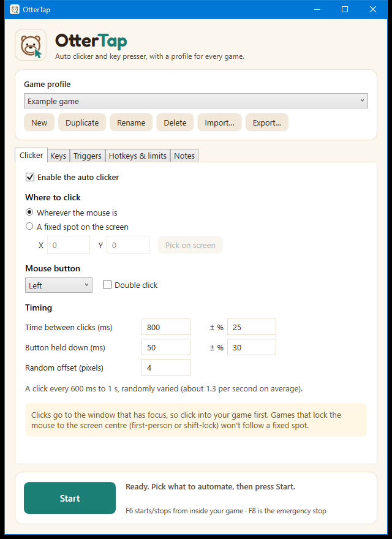Go to the Notes tab
The height and width of the screenshot is (539, 392).
(184, 156)
